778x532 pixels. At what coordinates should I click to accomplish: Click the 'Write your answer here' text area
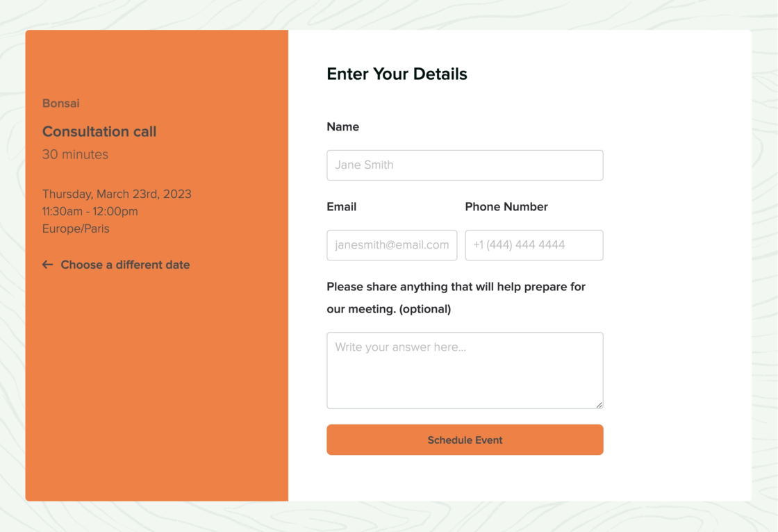click(465, 370)
